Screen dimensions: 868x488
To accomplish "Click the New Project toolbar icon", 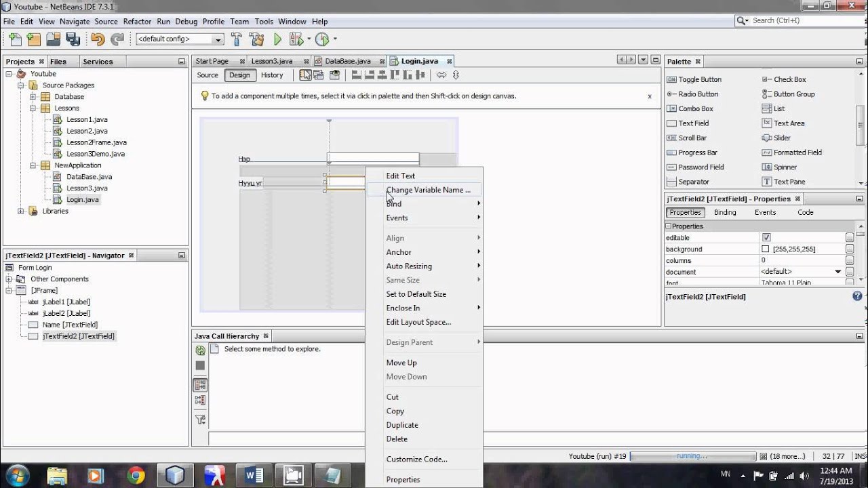I will 33,39.
